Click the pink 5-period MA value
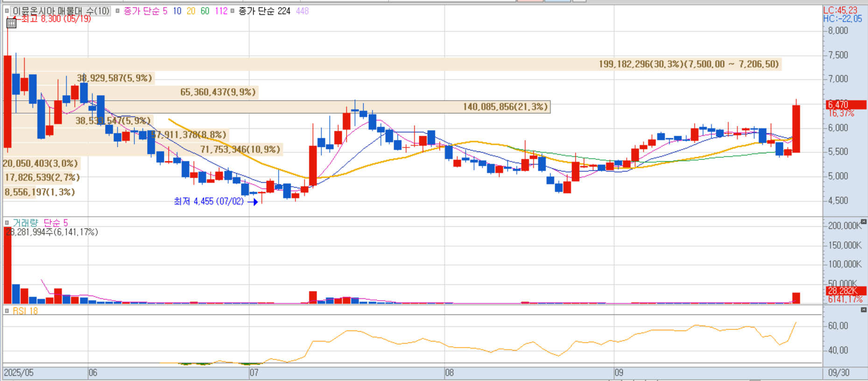 pos(165,11)
